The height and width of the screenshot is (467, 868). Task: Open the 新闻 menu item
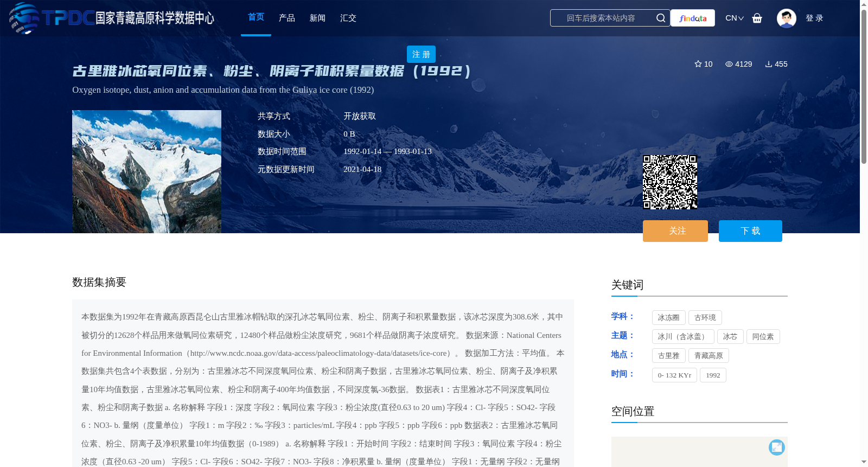(x=317, y=18)
